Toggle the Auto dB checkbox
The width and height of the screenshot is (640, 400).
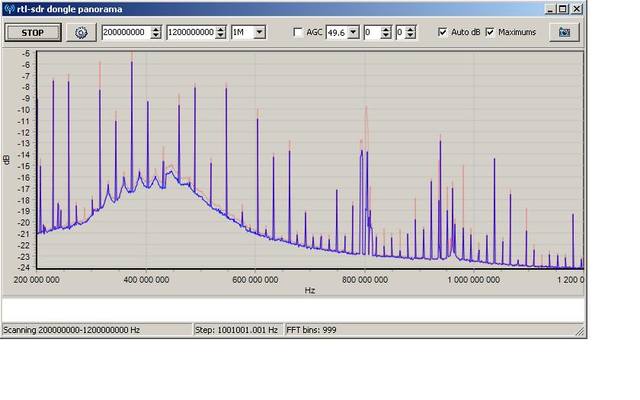(x=443, y=32)
